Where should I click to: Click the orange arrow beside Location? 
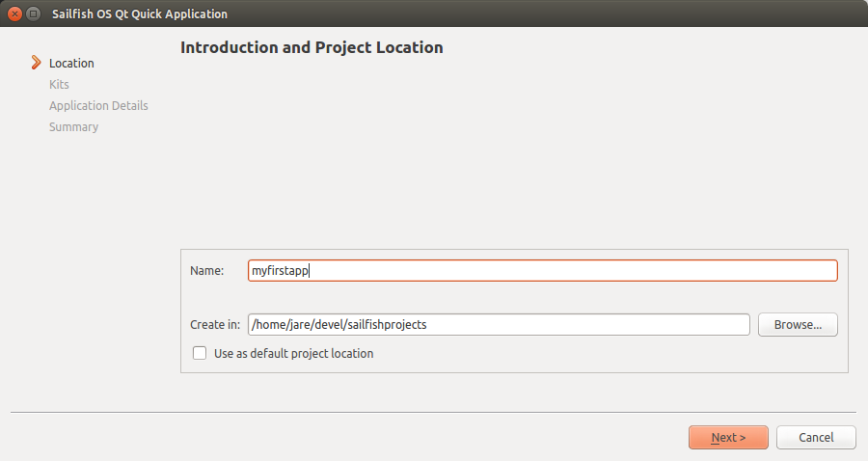[36, 63]
